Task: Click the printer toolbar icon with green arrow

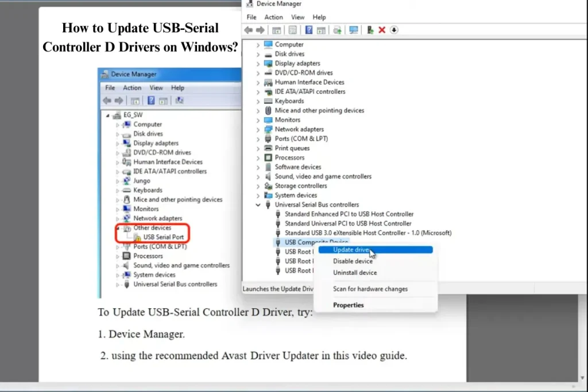Action: click(337, 30)
